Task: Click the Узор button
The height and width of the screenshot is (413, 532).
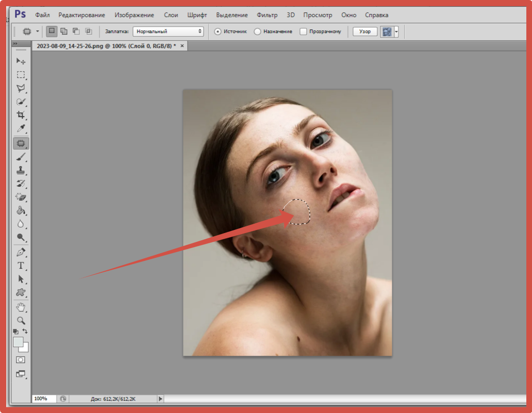Action: point(365,31)
